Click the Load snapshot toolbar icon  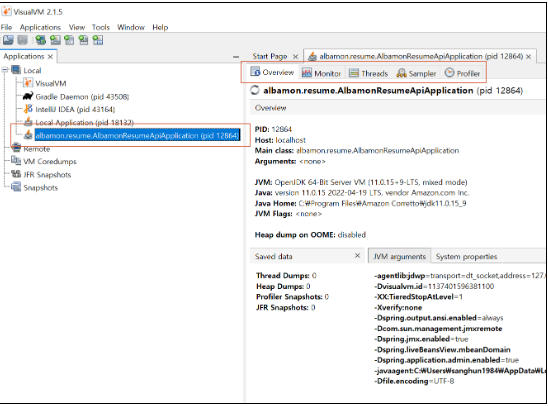coord(8,40)
